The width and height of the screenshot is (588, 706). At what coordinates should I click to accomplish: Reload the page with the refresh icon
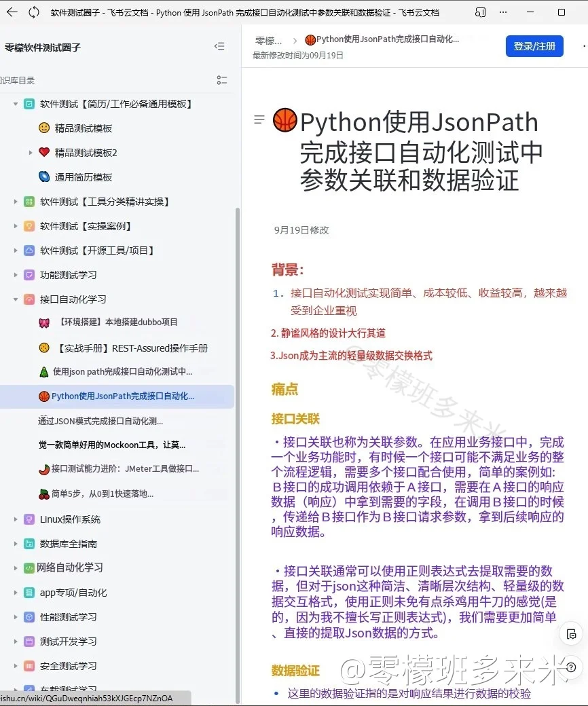tap(34, 11)
